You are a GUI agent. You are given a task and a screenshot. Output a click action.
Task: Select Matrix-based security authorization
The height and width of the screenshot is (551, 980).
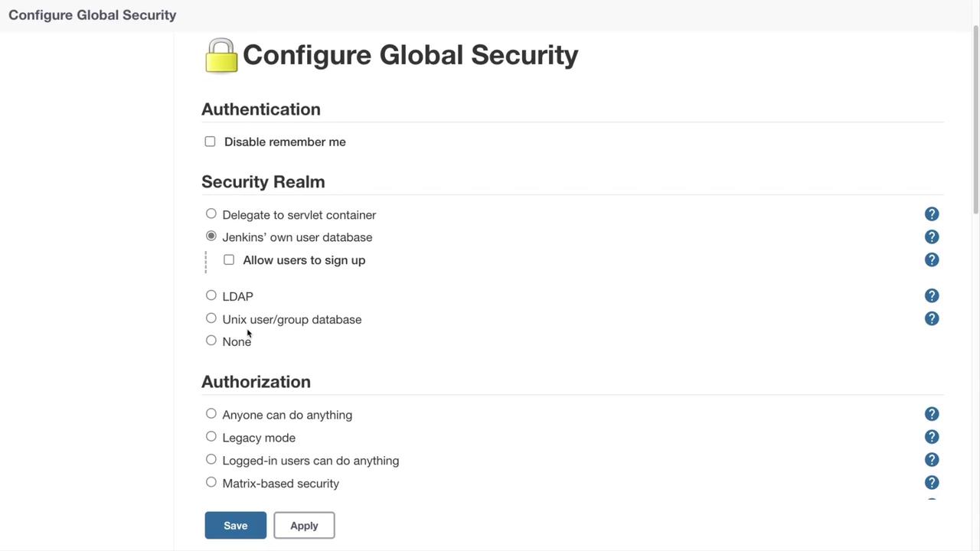coord(211,482)
